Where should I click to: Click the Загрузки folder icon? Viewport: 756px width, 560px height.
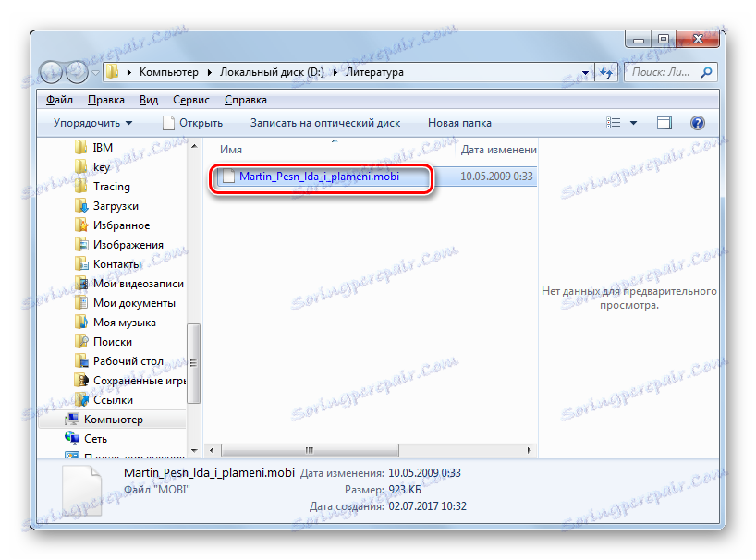click(x=81, y=206)
